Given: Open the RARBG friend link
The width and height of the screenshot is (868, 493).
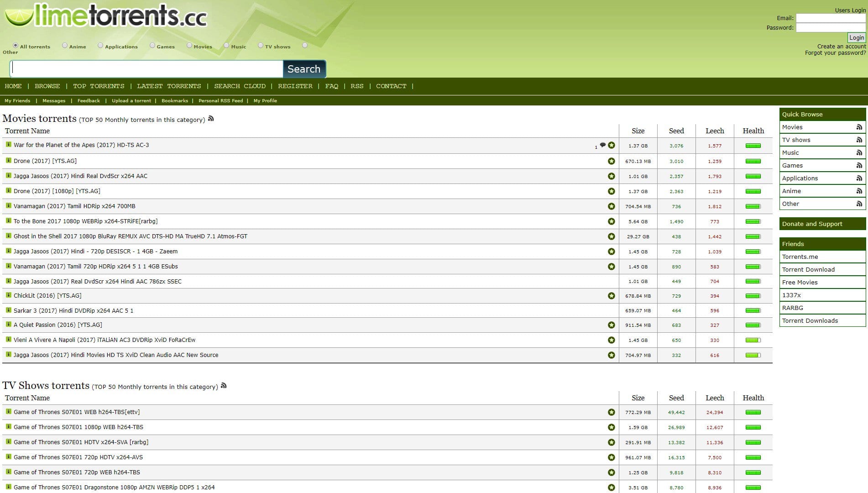Looking at the screenshot, I should (822, 308).
